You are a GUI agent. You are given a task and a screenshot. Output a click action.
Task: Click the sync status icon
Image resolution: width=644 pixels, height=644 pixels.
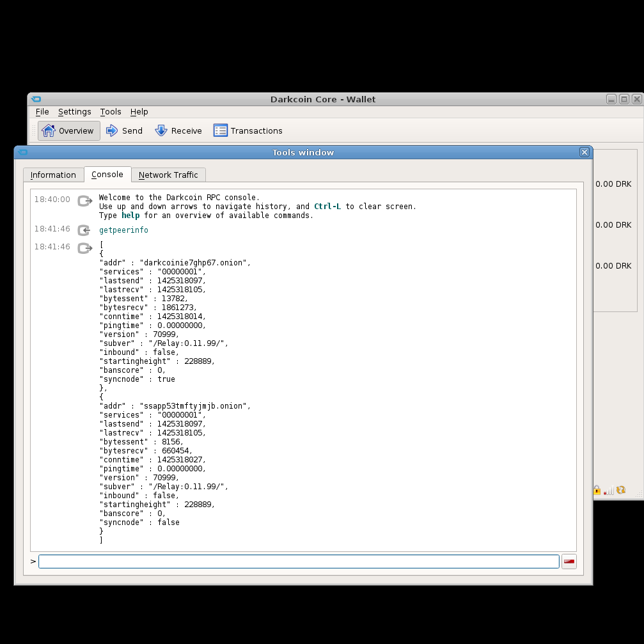coord(620,490)
